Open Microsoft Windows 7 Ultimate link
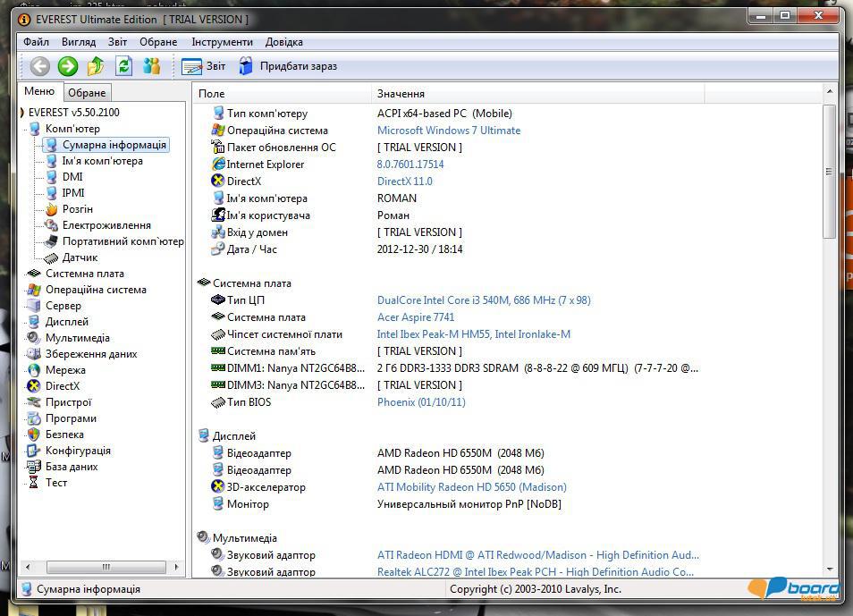Screen dimensions: 853x616 click(448, 131)
